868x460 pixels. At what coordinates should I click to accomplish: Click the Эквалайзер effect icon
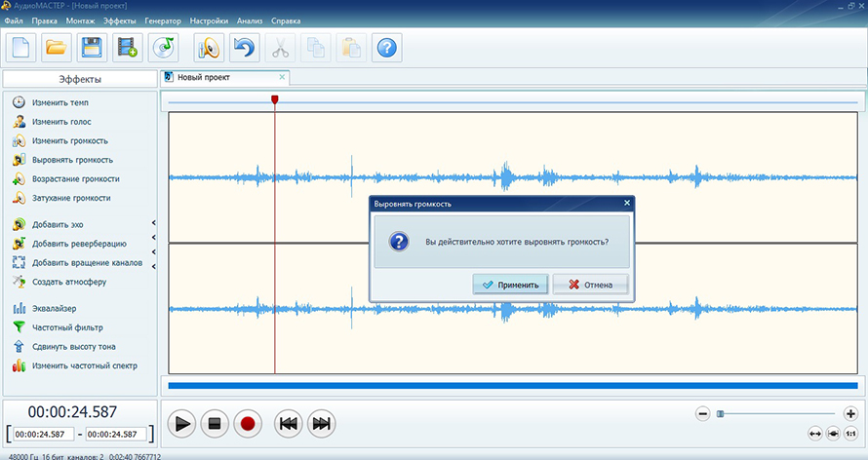19,309
